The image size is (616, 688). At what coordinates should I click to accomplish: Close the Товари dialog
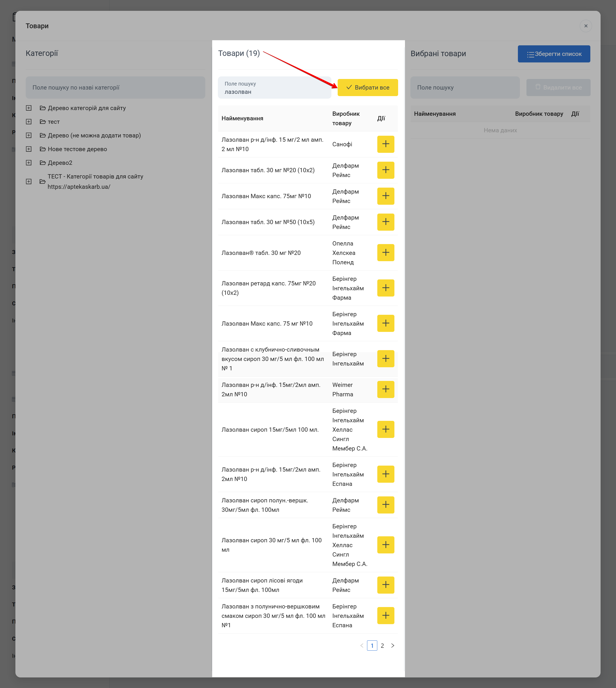[x=585, y=26]
